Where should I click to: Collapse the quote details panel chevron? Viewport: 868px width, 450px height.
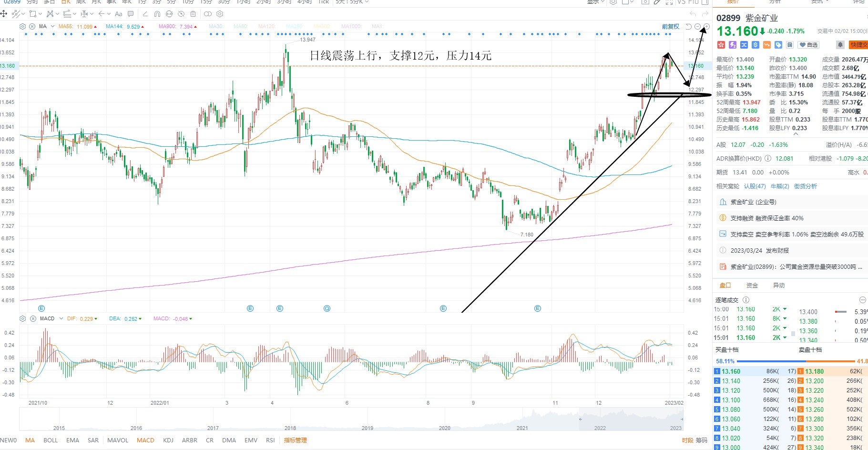point(795,134)
